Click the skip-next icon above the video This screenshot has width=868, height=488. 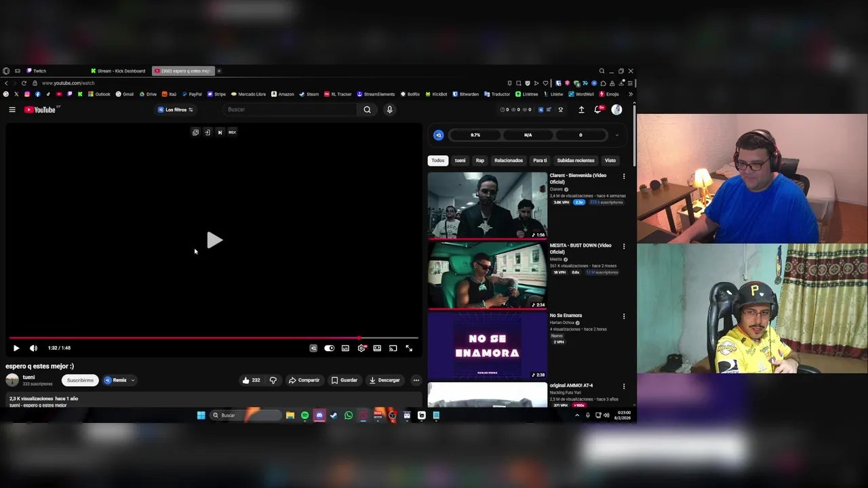pos(220,132)
